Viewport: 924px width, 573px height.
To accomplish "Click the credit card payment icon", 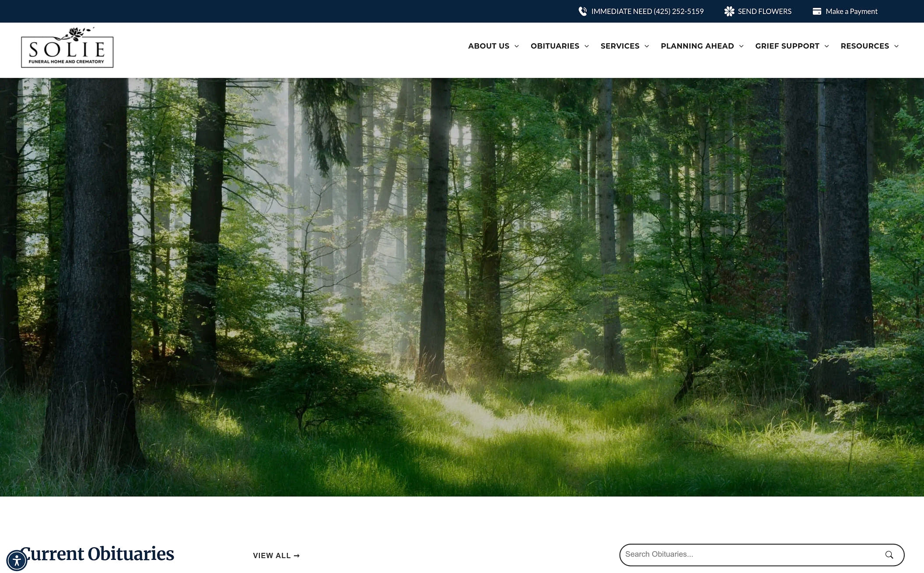I will pos(816,11).
